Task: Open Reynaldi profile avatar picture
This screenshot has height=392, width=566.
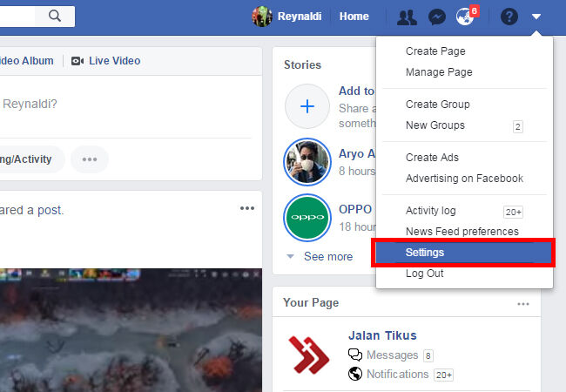Action: point(262,17)
